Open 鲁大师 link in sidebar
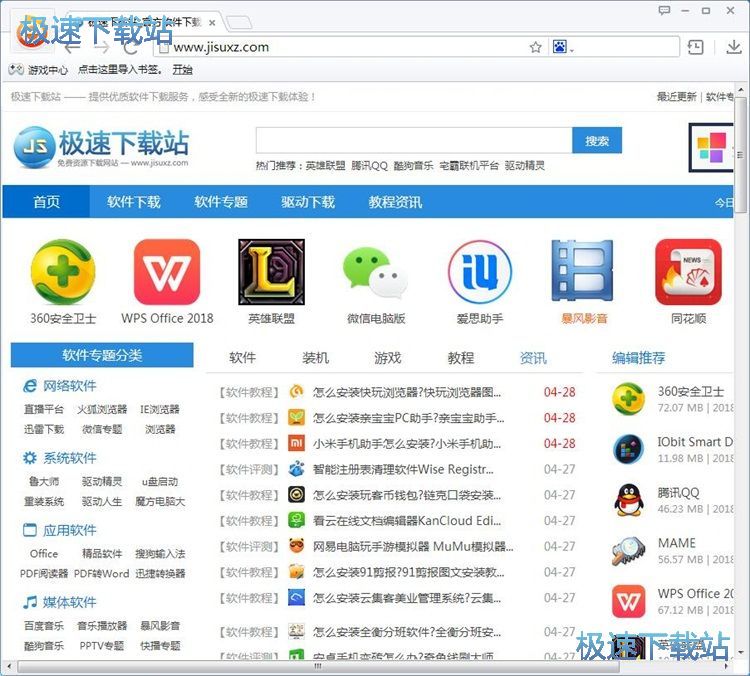 44,481
